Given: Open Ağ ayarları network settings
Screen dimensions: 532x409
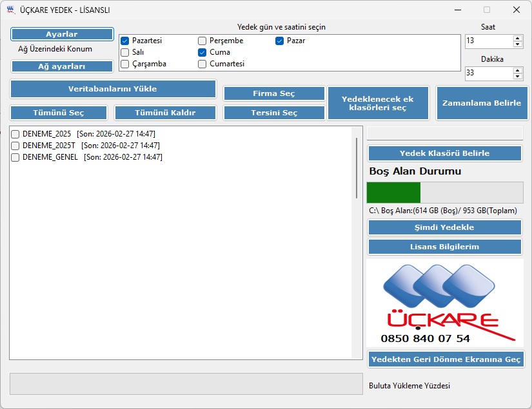Looking at the screenshot, I should 62,66.
